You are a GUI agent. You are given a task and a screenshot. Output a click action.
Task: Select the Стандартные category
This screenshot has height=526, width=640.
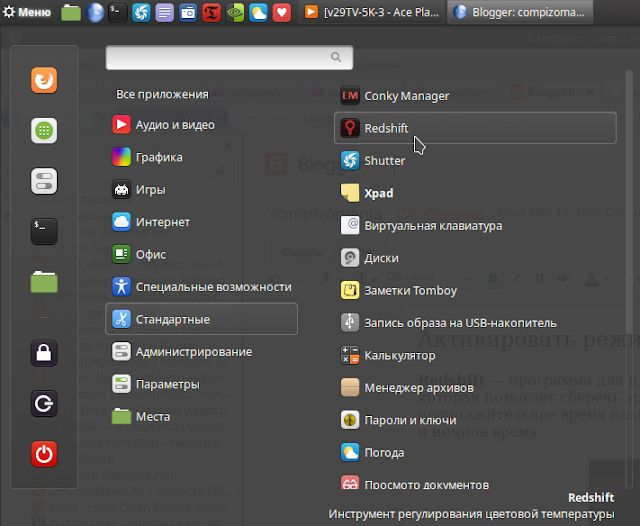[x=202, y=319]
